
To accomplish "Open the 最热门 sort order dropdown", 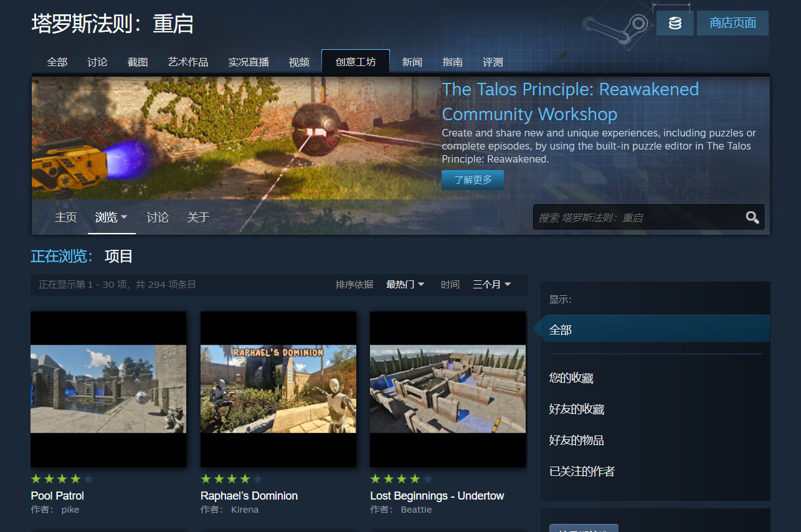I will (x=405, y=284).
